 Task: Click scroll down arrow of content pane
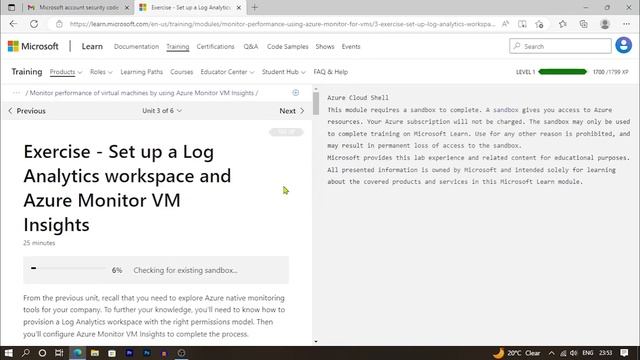(x=316, y=342)
